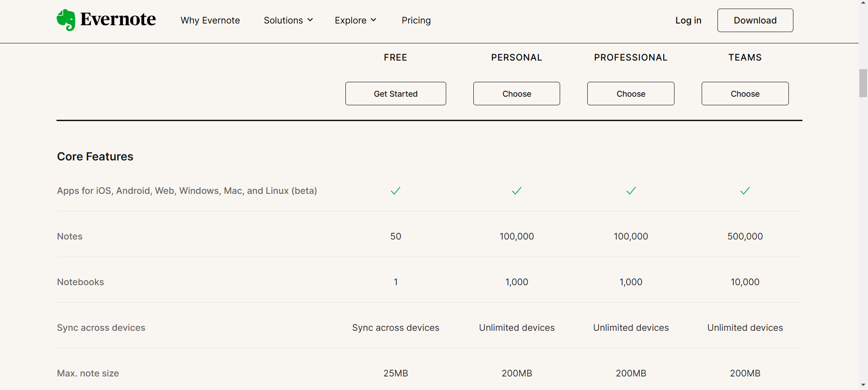Click the Personal plan 1,000 notebooks value
The height and width of the screenshot is (390, 868).
[517, 282]
